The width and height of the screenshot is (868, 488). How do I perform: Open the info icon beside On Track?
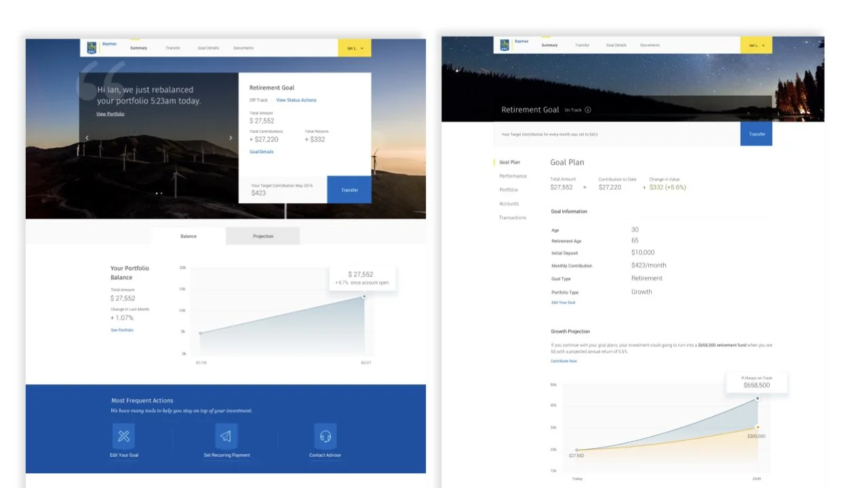coord(588,110)
